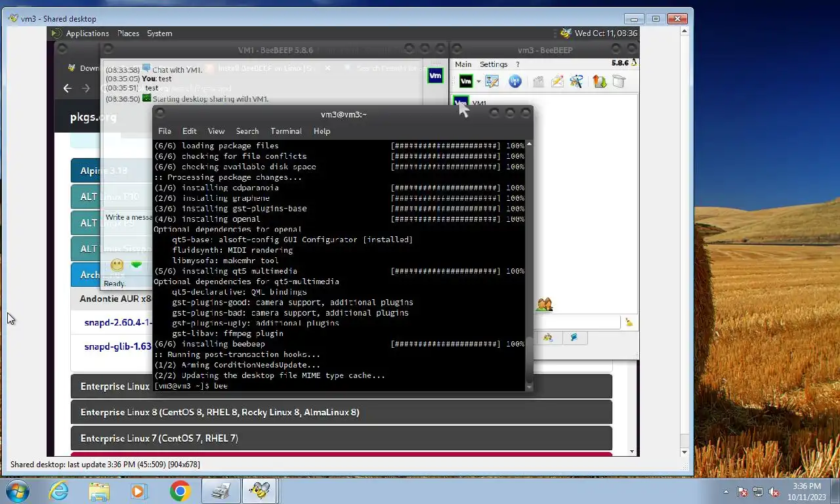Image resolution: width=840 pixels, height=504 pixels.
Task: Open Internet Explorer from the taskbar
Action: (58, 491)
